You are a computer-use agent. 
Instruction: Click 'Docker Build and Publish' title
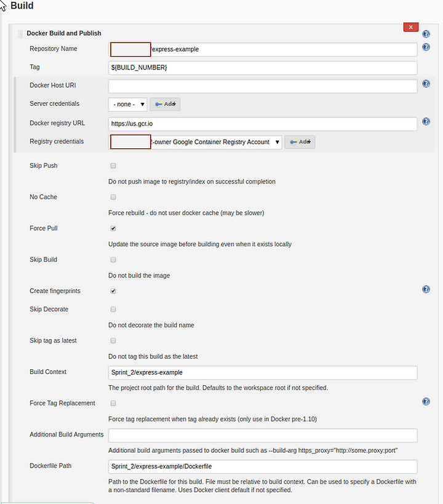[63, 33]
